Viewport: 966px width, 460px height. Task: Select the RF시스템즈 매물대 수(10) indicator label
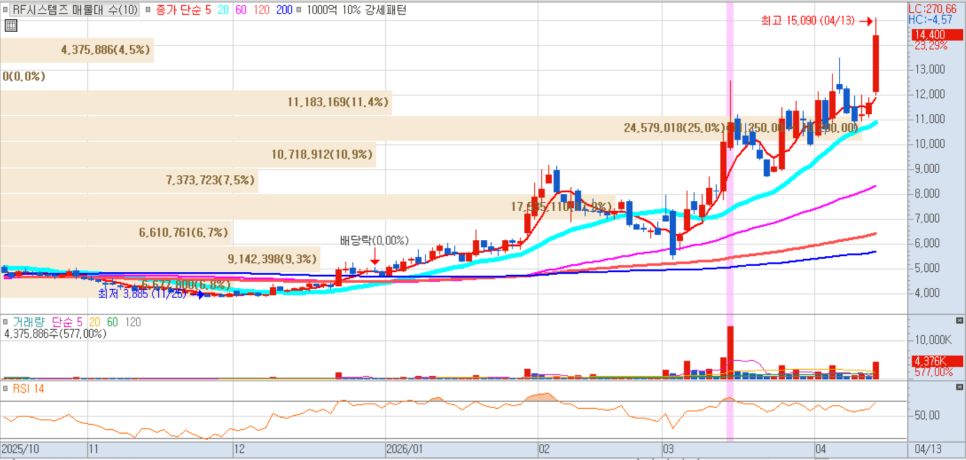pyautogui.click(x=75, y=10)
